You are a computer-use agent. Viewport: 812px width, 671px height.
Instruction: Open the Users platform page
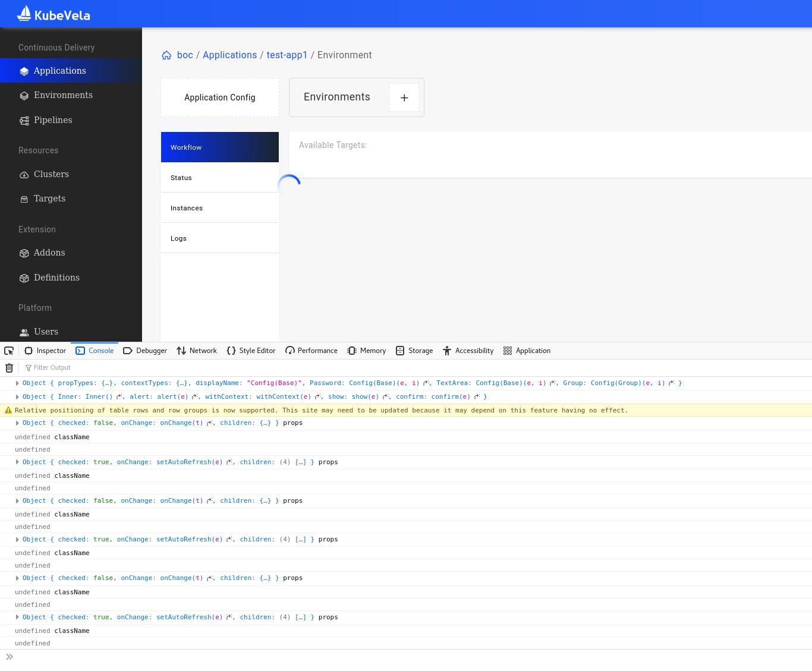(x=46, y=332)
